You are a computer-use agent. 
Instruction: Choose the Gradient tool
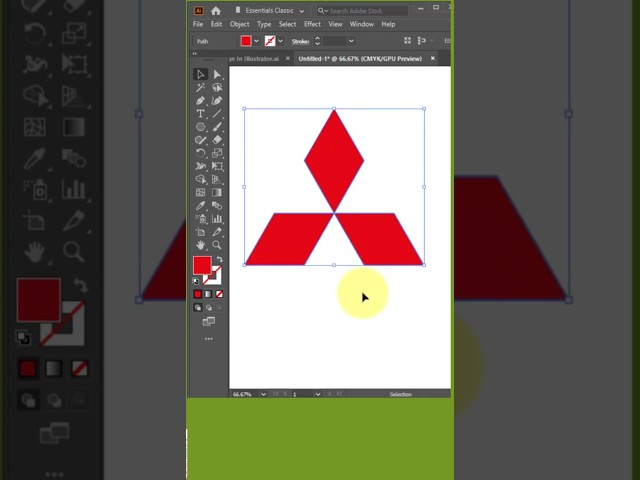click(x=217, y=192)
